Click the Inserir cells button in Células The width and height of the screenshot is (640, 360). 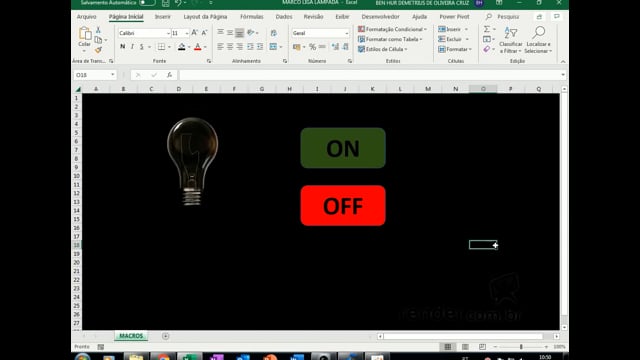(453, 29)
